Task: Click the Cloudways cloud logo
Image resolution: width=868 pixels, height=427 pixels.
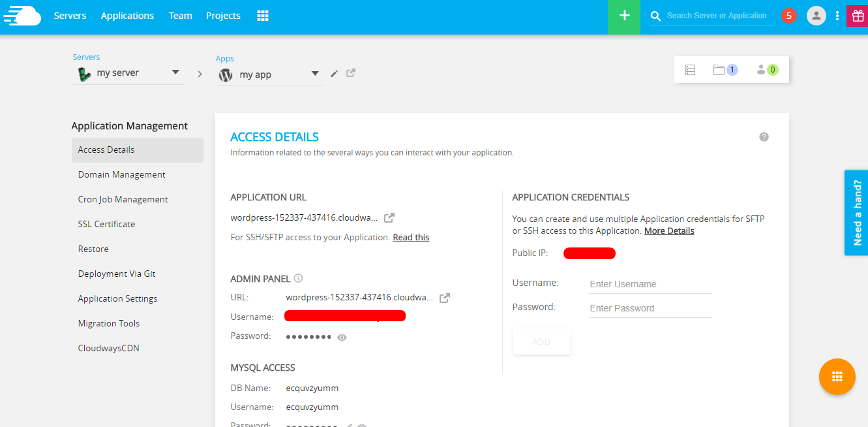Action: click(x=22, y=15)
